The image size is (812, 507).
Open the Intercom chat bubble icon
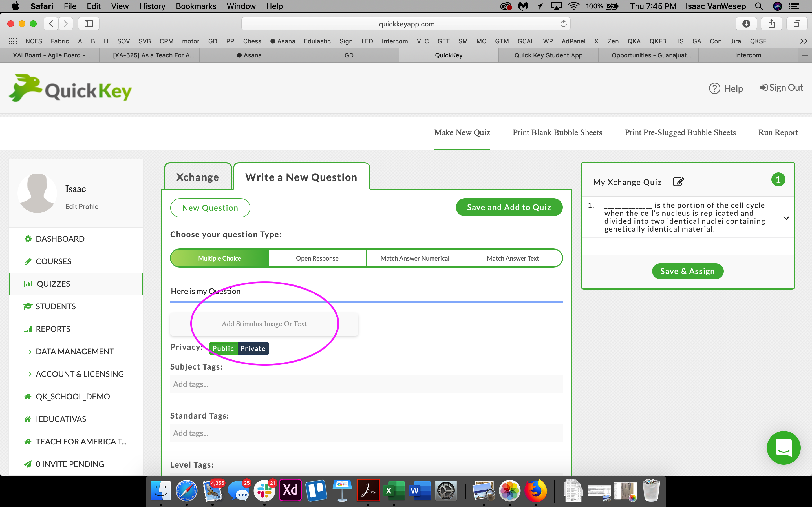point(784,448)
